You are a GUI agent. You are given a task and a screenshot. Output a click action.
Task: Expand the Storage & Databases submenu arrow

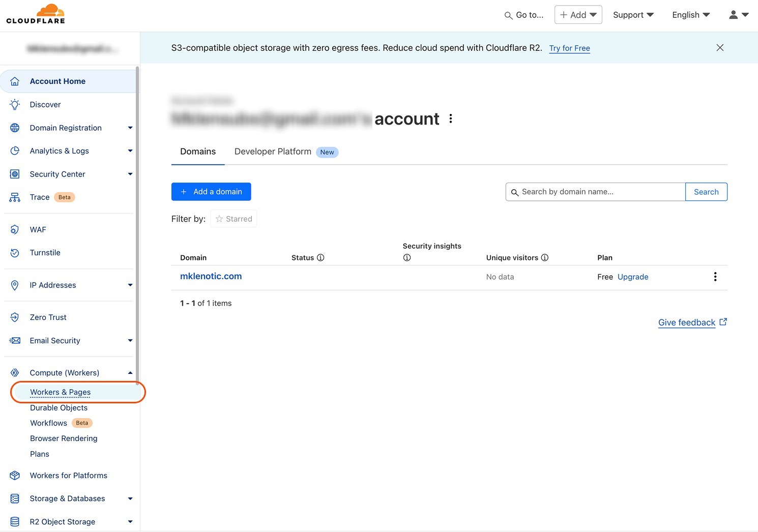pyautogui.click(x=130, y=499)
